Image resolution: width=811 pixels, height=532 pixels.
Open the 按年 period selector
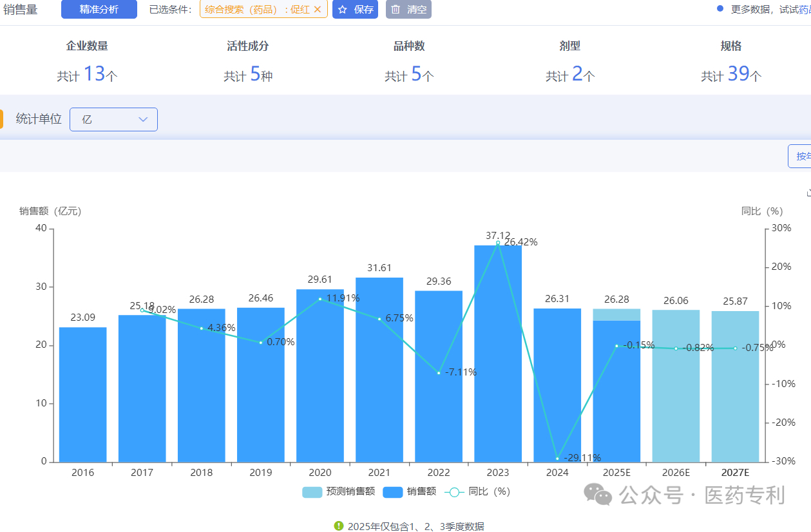tap(801, 156)
